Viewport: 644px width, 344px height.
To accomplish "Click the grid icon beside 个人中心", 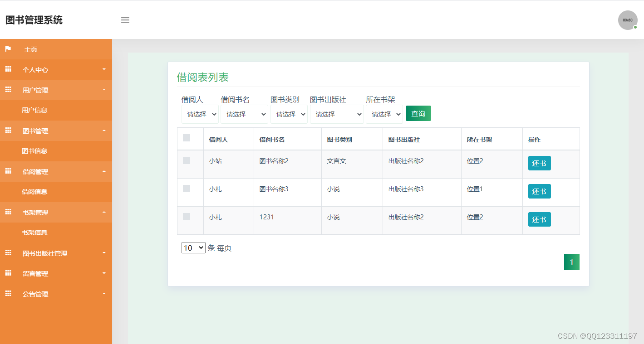I will (8, 69).
